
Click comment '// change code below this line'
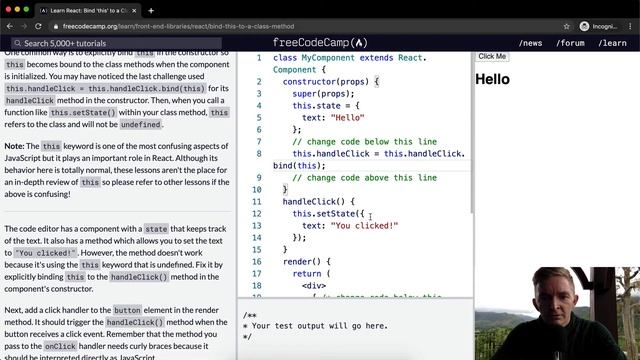364,142
